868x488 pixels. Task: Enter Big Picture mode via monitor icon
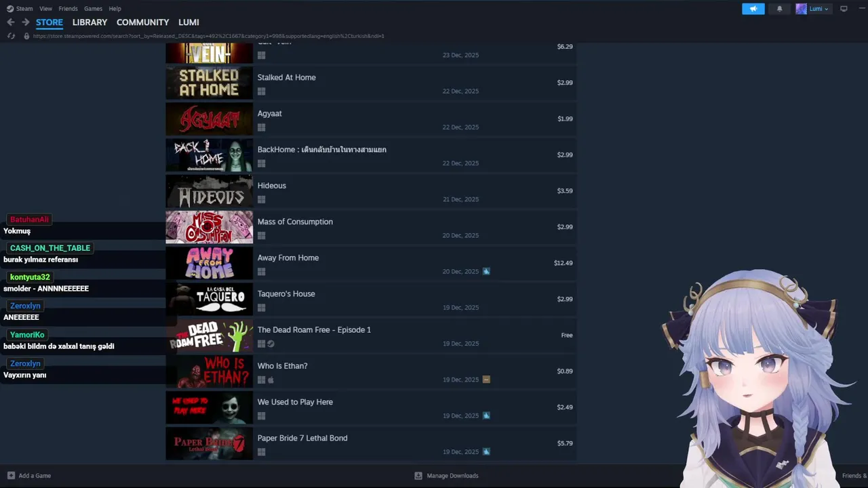844,9
